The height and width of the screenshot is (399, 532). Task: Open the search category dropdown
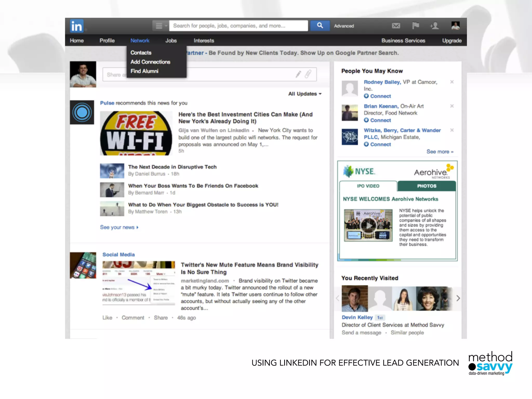[161, 26]
